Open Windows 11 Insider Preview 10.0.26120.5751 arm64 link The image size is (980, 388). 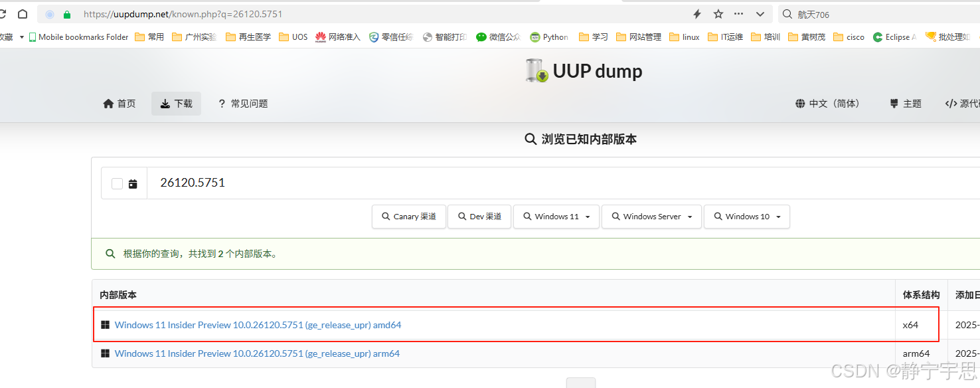pyautogui.click(x=257, y=353)
